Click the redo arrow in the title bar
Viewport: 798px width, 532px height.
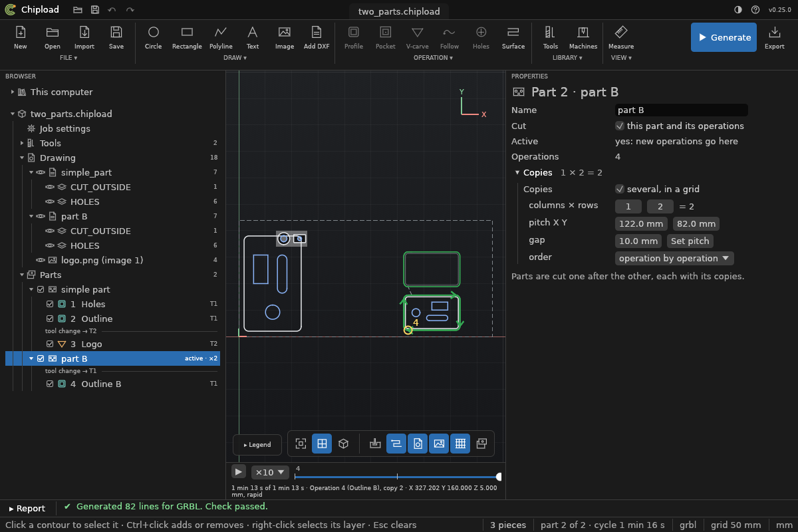coord(130,9)
